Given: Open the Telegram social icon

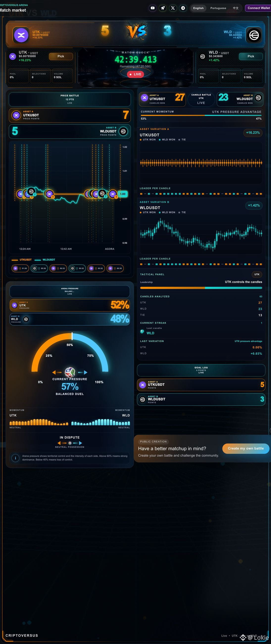Looking at the screenshot, I should [x=183, y=8].
